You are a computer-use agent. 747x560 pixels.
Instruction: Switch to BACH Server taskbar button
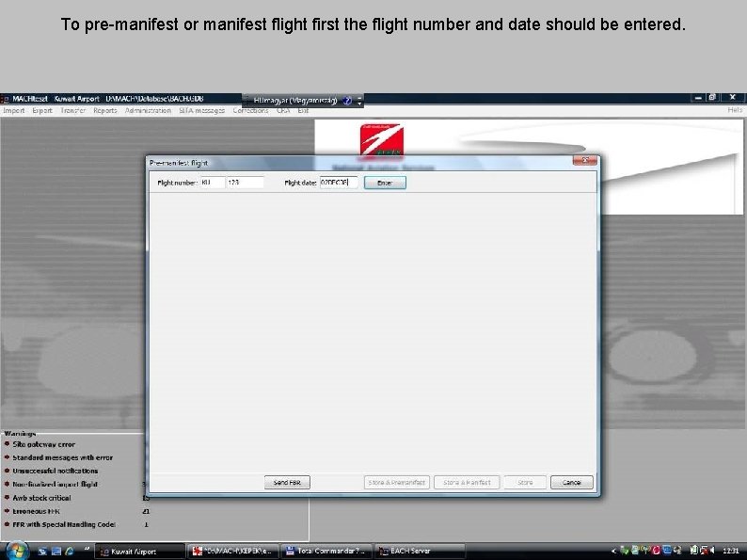tap(420, 551)
